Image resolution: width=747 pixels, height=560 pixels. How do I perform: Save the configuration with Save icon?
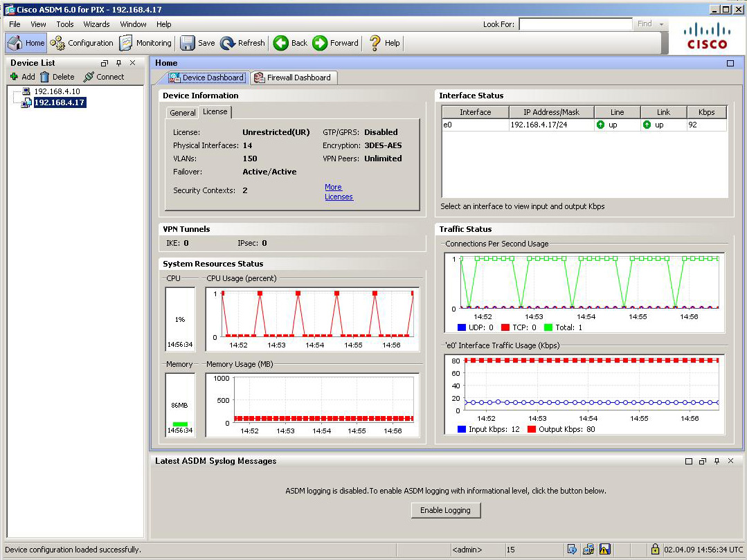pos(188,43)
